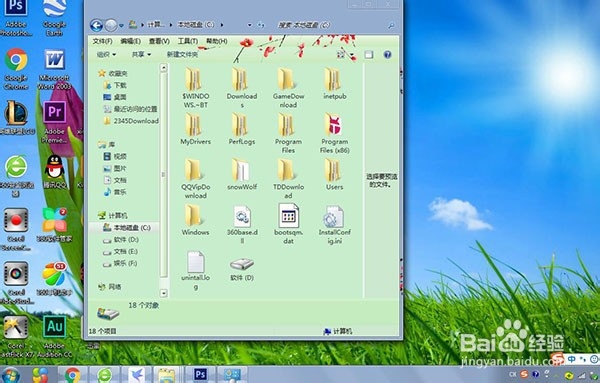Open the 帮助(H) menu

217,41
